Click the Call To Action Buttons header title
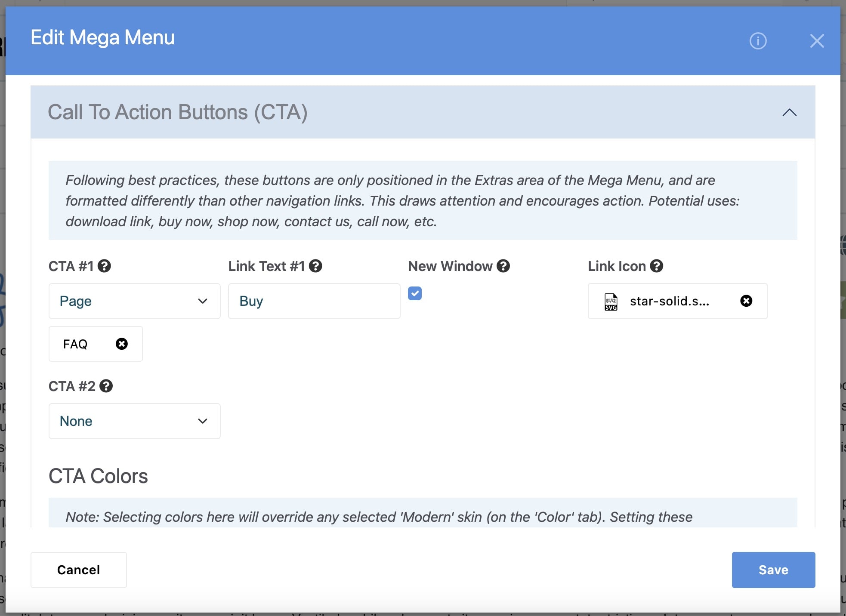The width and height of the screenshot is (846, 616). tap(177, 112)
